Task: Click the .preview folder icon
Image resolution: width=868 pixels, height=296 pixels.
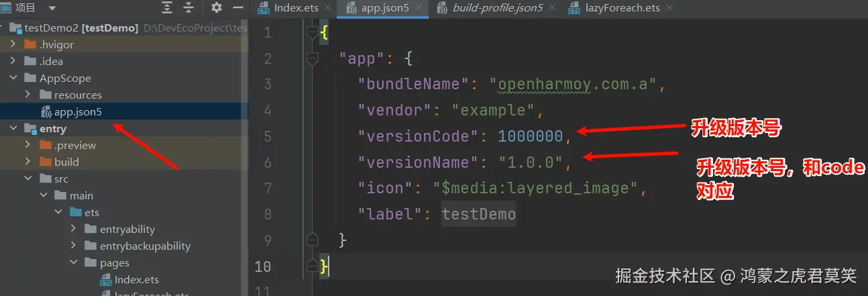Action: pyautogui.click(x=46, y=146)
